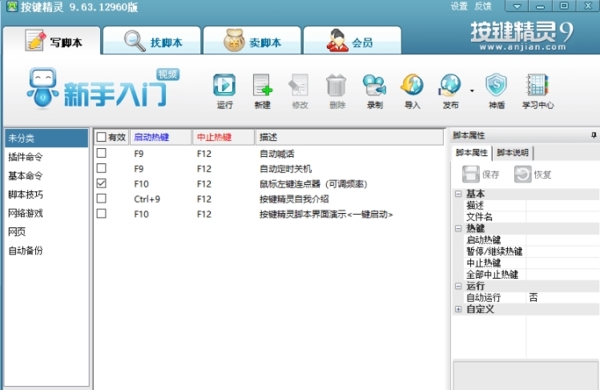The image size is (600, 390).
Task: Check the box for 按键精灵自我介绍 script
Action: 101,199
